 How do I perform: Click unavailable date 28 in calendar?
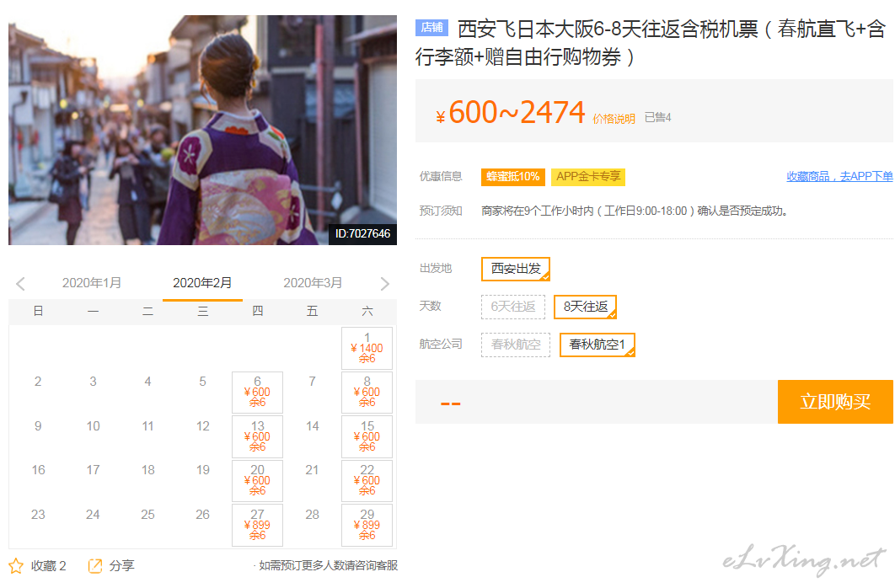point(312,515)
